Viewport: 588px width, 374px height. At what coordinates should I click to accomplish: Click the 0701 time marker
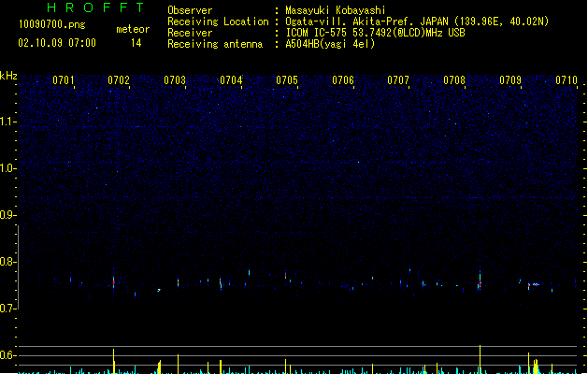(63, 80)
